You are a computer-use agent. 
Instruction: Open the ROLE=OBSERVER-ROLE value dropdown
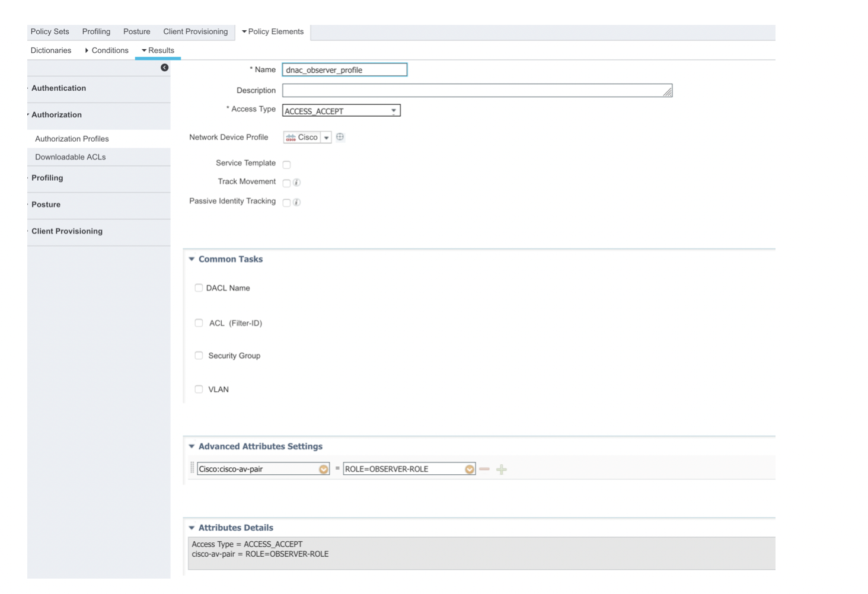click(469, 468)
